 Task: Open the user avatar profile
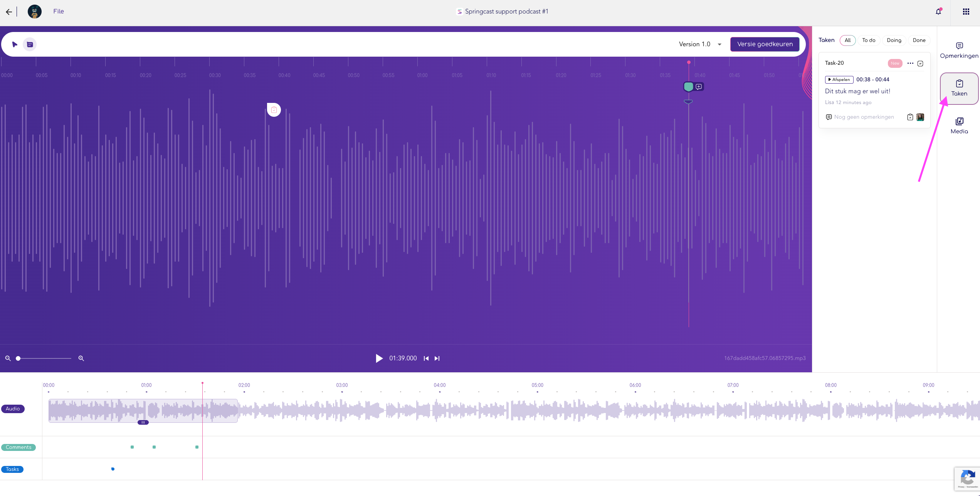(x=35, y=12)
